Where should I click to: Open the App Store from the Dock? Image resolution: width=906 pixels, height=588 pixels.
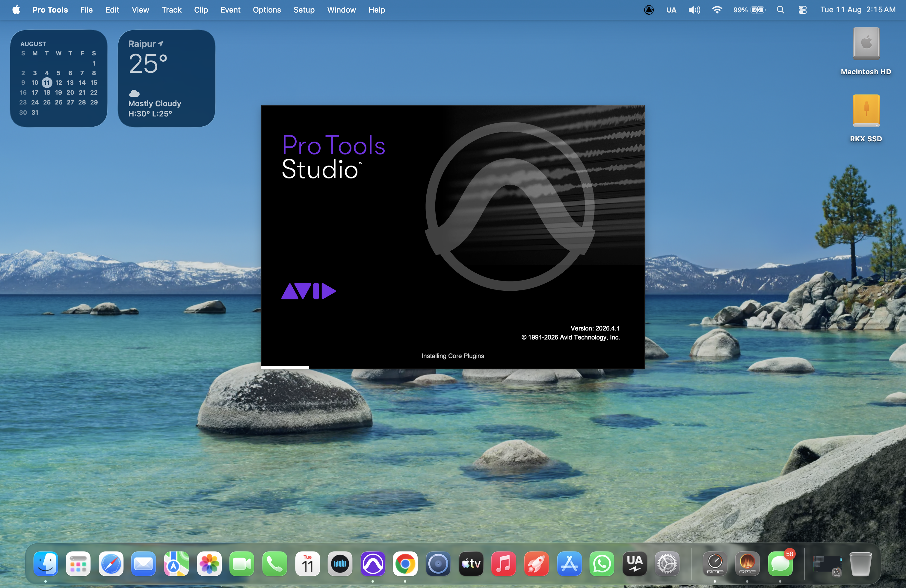click(x=569, y=564)
